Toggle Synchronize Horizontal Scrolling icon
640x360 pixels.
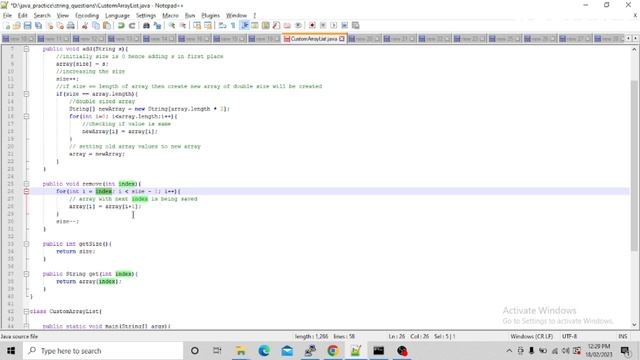click(x=208, y=25)
